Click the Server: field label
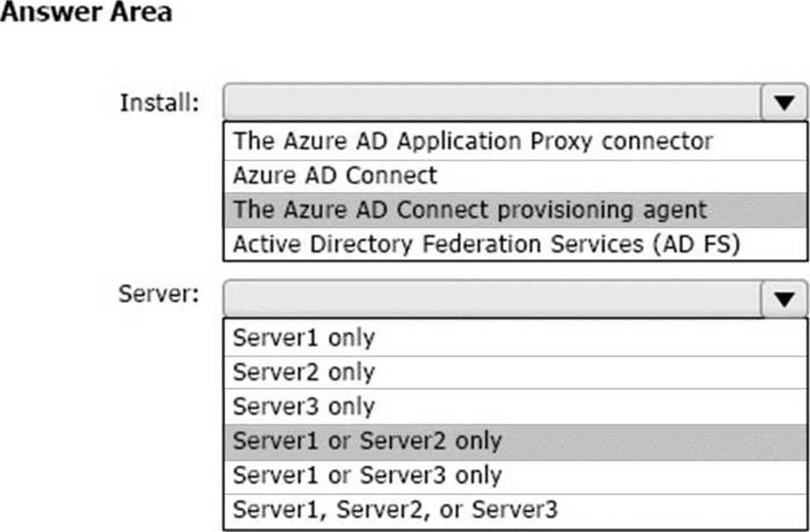 coord(159,294)
